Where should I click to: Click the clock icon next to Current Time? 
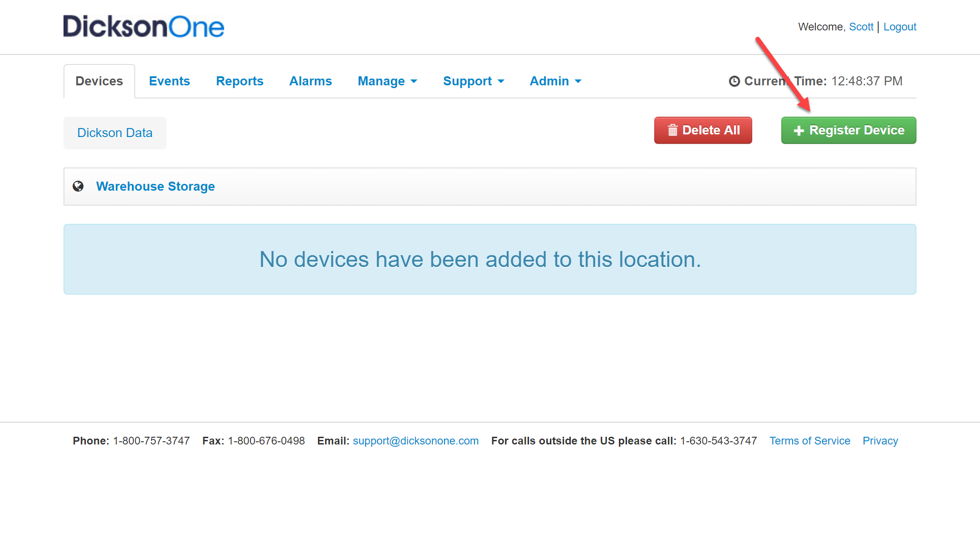pyautogui.click(x=734, y=81)
